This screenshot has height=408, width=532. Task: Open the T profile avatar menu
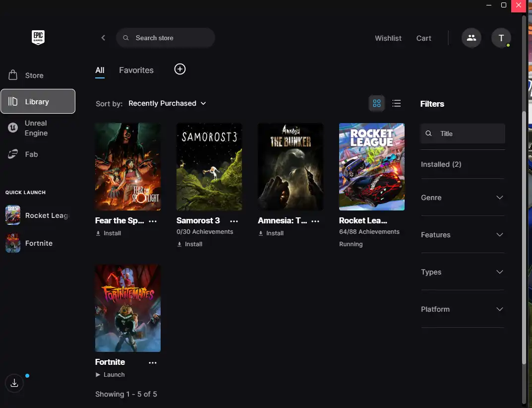pyautogui.click(x=501, y=38)
